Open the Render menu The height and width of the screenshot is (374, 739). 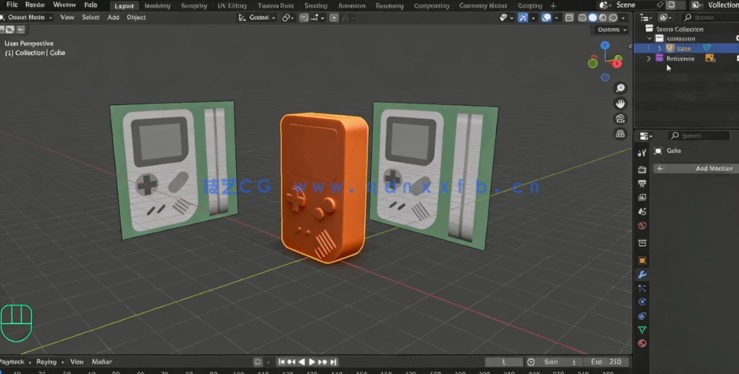35,5
